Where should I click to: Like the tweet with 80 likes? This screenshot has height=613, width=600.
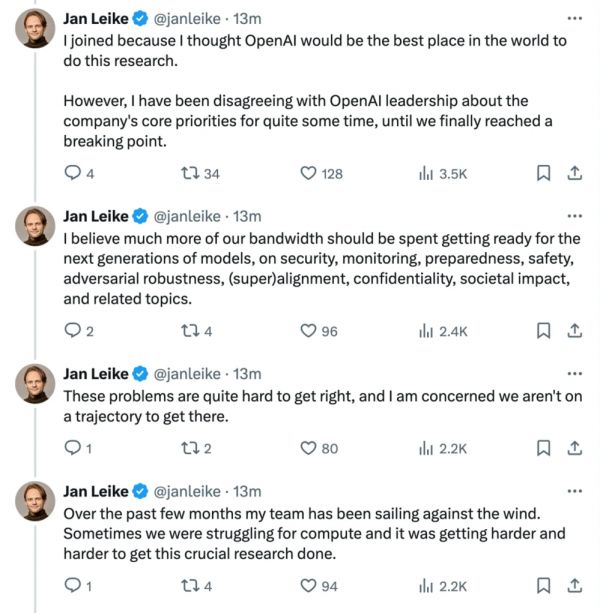(x=309, y=448)
